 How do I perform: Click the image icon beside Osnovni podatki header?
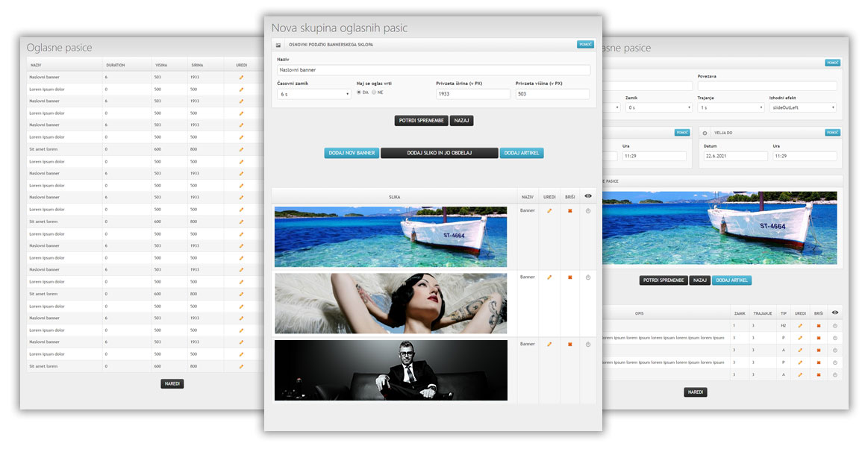pos(278,45)
